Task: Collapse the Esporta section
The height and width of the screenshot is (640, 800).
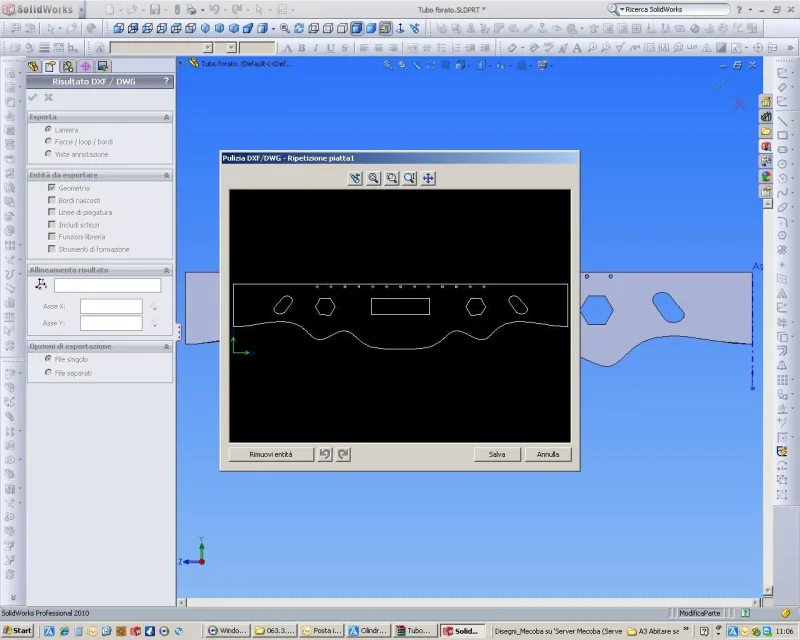Action: tap(166, 117)
